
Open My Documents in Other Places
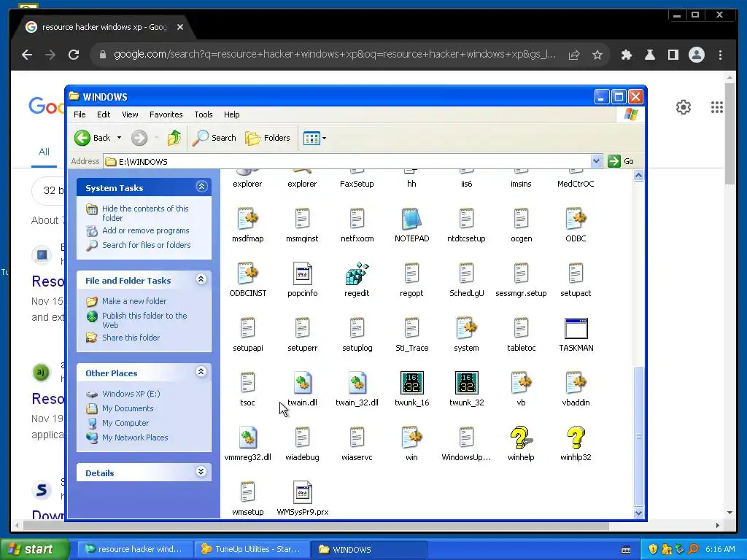click(x=128, y=408)
